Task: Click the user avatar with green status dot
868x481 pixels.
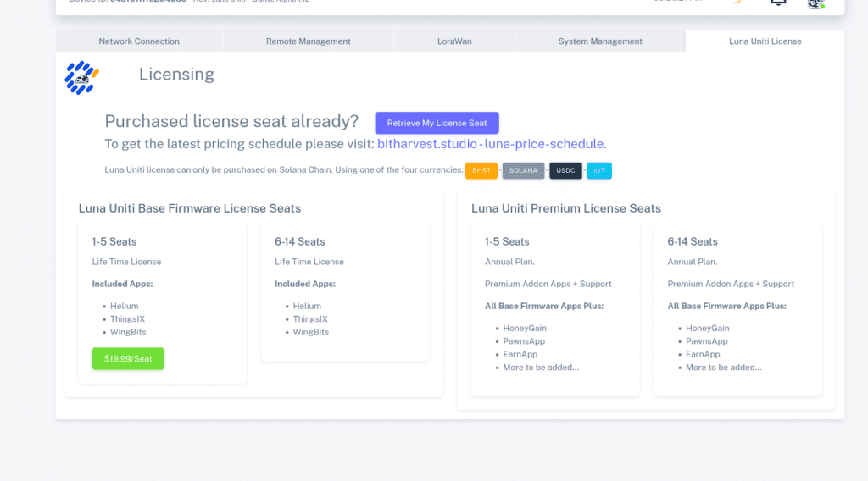Action: pyautogui.click(x=815, y=3)
